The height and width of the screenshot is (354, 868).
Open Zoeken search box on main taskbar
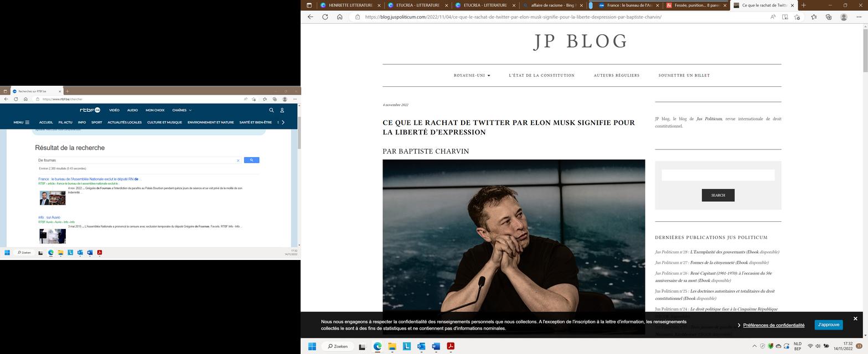[338, 346]
